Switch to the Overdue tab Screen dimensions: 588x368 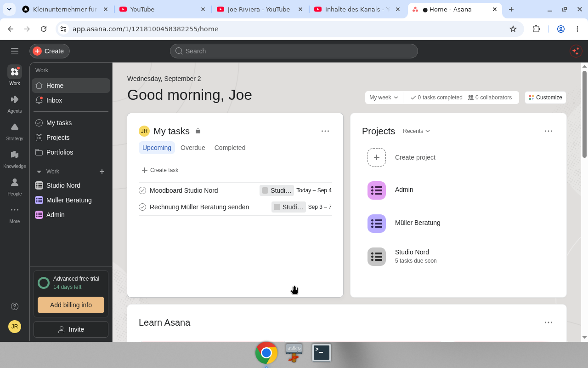click(x=193, y=148)
